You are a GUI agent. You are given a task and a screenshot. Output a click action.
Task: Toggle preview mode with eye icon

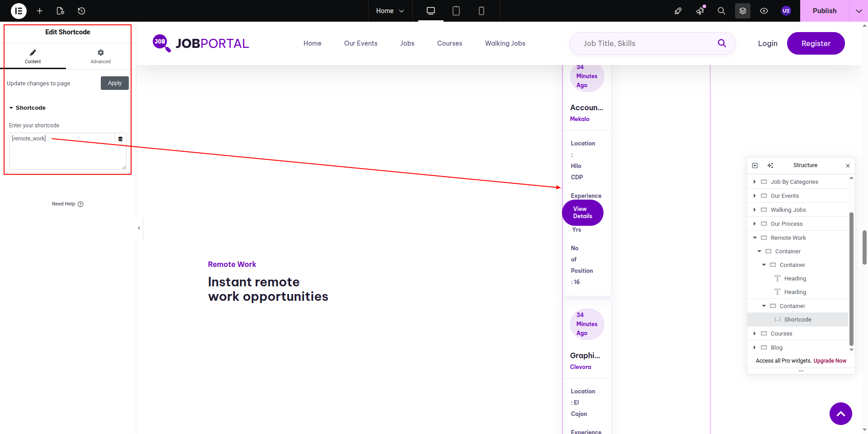pyautogui.click(x=764, y=11)
